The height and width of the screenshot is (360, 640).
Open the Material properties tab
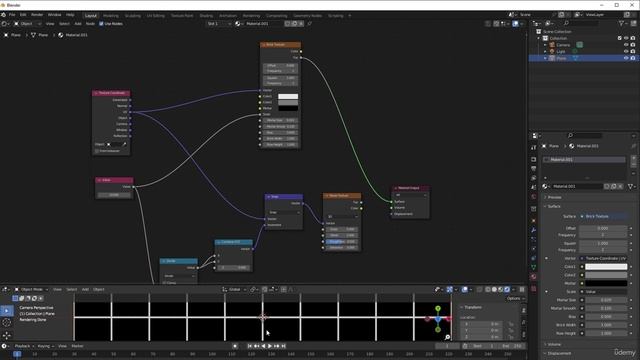pyautogui.click(x=533, y=277)
